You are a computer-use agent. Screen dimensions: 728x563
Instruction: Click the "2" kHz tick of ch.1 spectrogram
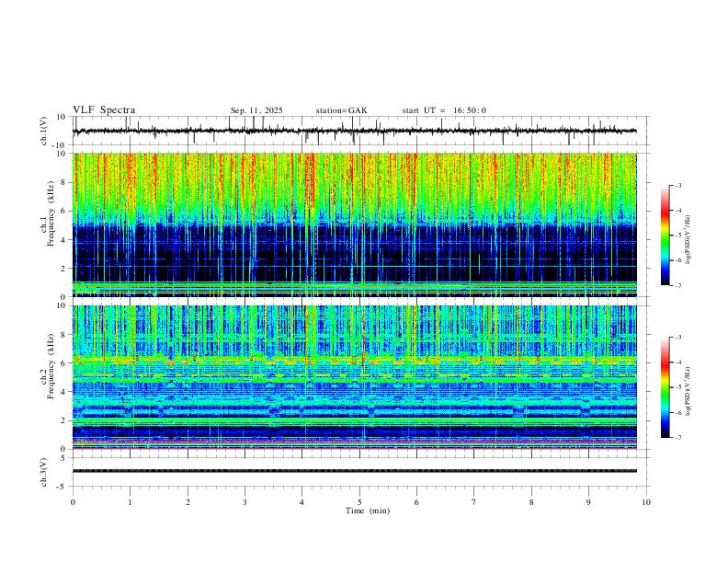point(64,269)
